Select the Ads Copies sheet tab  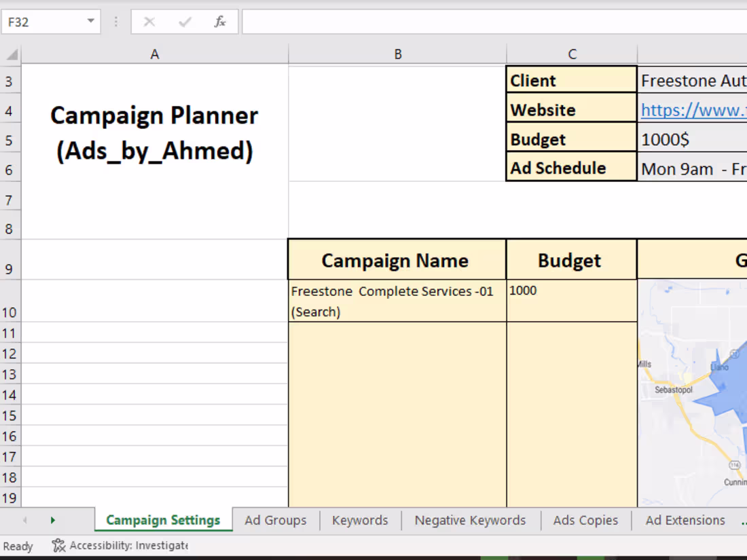(x=585, y=520)
